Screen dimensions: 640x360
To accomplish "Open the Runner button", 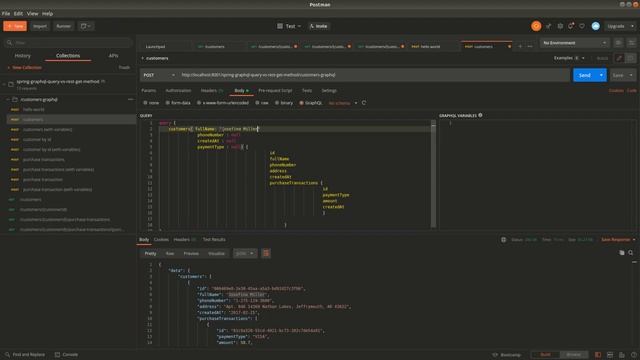I will point(63,26).
